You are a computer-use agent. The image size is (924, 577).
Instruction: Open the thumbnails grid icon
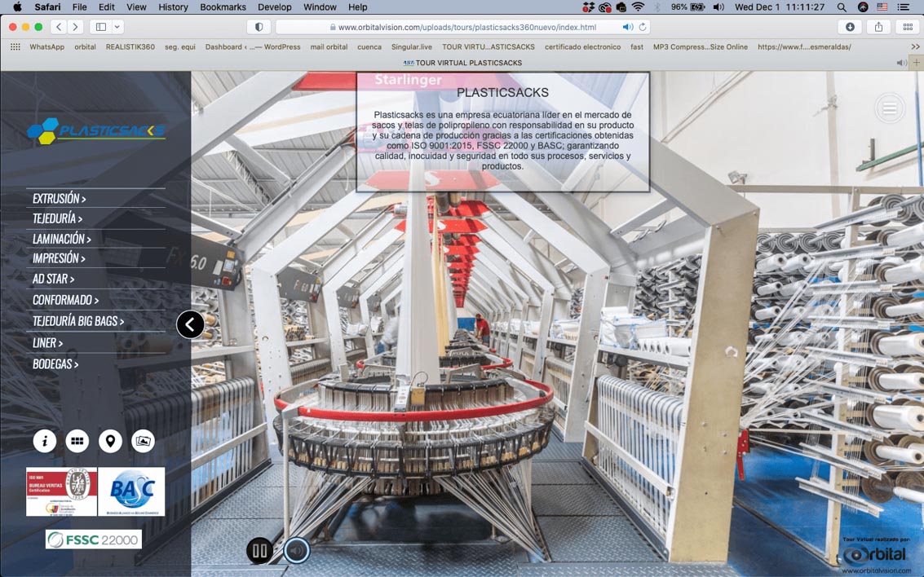[77, 441]
